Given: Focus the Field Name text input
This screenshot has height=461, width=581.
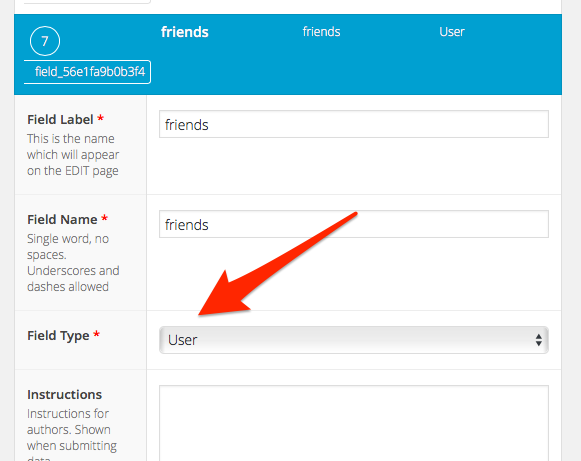Looking at the screenshot, I should [x=354, y=224].
